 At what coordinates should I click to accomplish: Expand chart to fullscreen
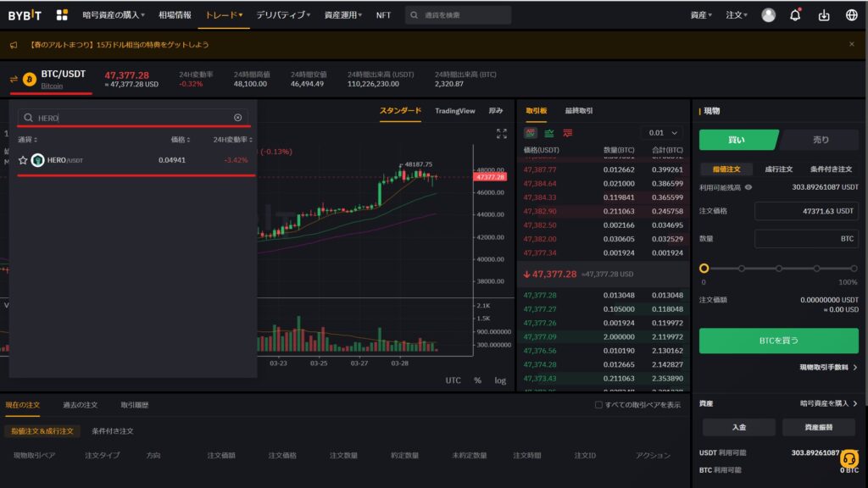click(502, 133)
